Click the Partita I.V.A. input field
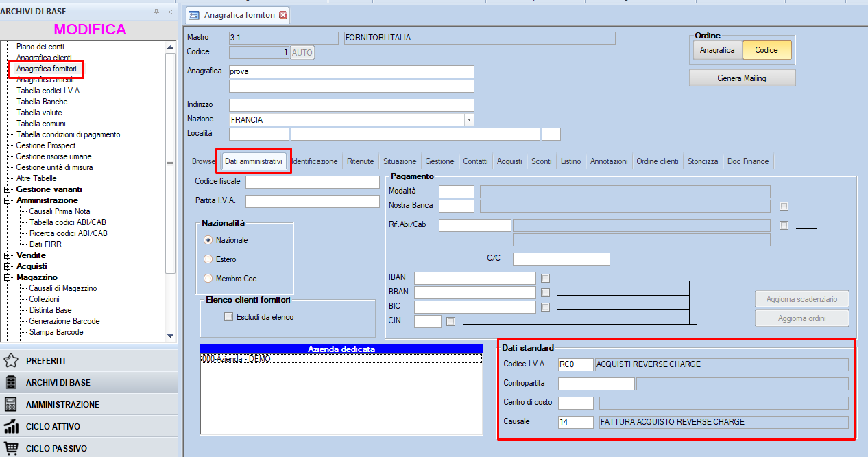 (x=312, y=201)
